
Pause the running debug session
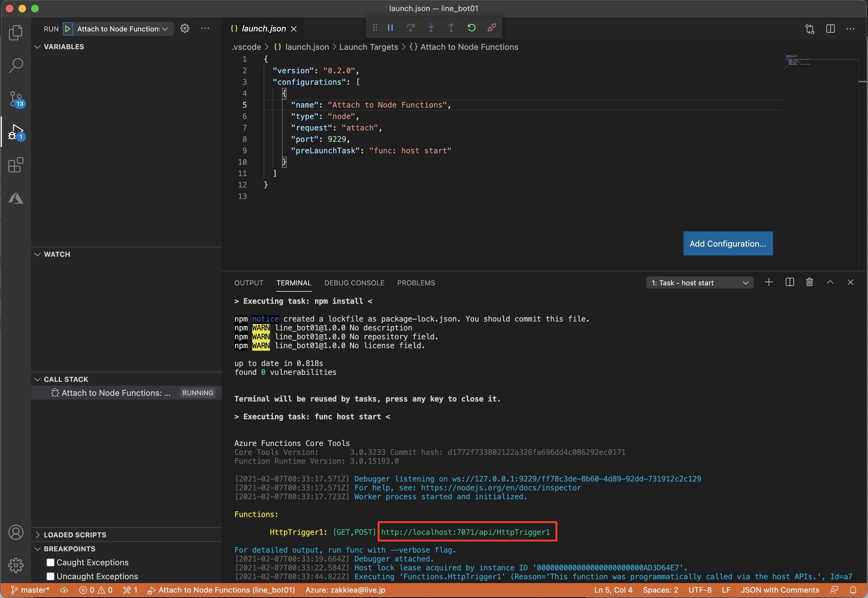click(x=390, y=27)
